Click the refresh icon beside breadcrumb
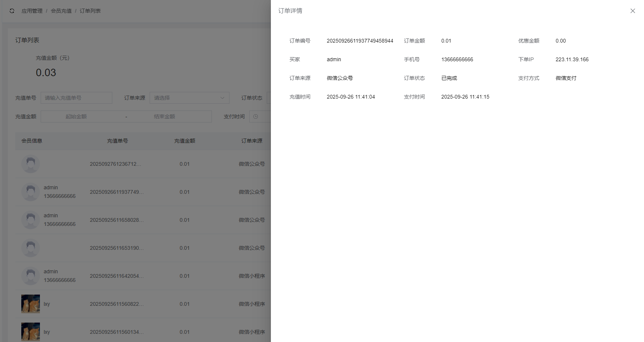Image resolution: width=644 pixels, height=342 pixels. coord(12,11)
